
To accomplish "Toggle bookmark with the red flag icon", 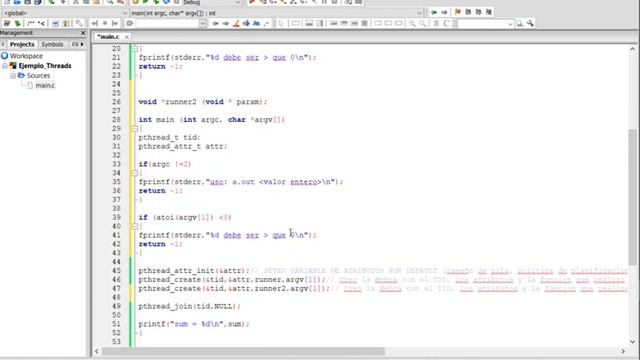I will point(458,12).
